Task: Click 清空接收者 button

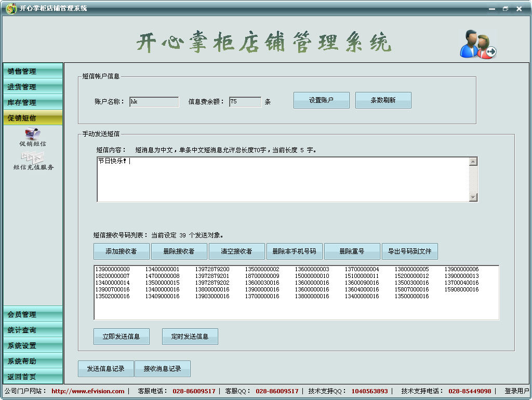Action: pyautogui.click(x=237, y=251)
